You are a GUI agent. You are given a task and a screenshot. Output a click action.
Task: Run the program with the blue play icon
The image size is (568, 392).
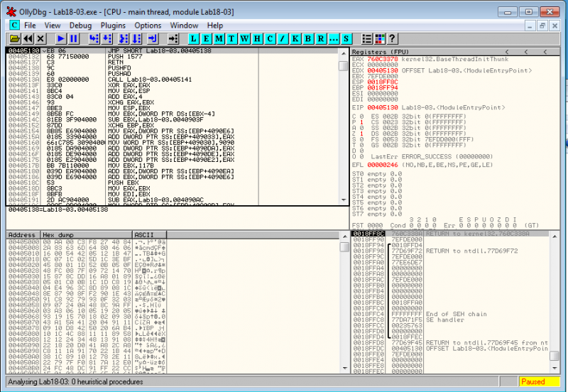(x=61, y=39)
